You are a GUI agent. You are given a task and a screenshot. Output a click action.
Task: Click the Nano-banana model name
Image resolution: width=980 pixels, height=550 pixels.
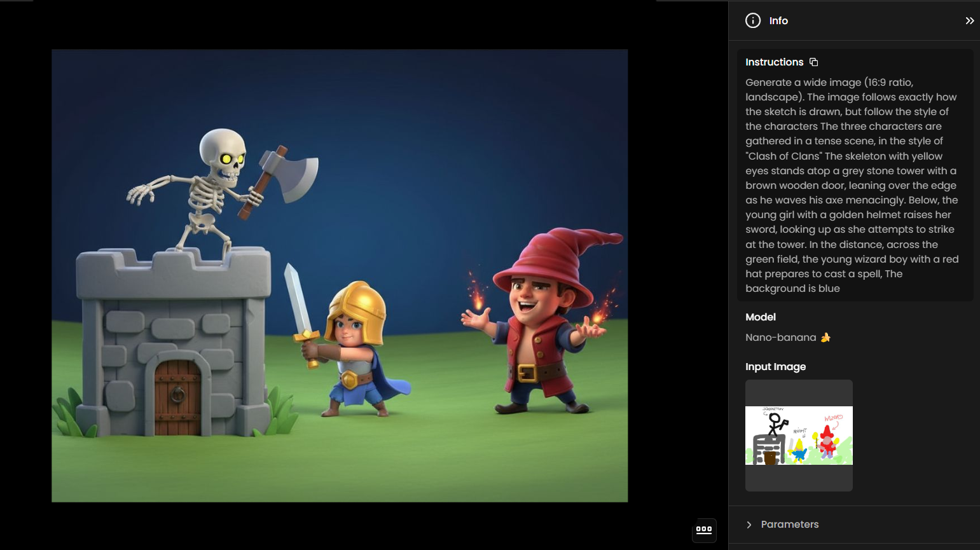(x=780, y=338)
